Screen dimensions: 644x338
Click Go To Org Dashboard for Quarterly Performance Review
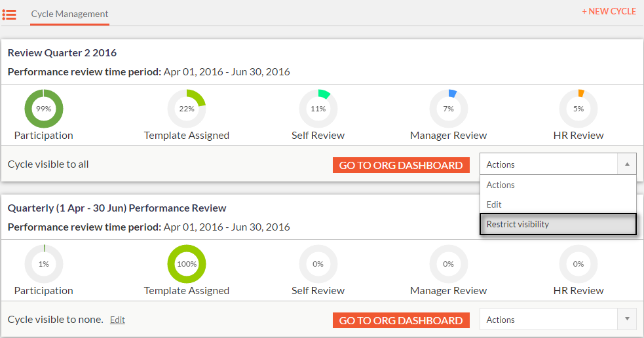click(x=401, y=320)
